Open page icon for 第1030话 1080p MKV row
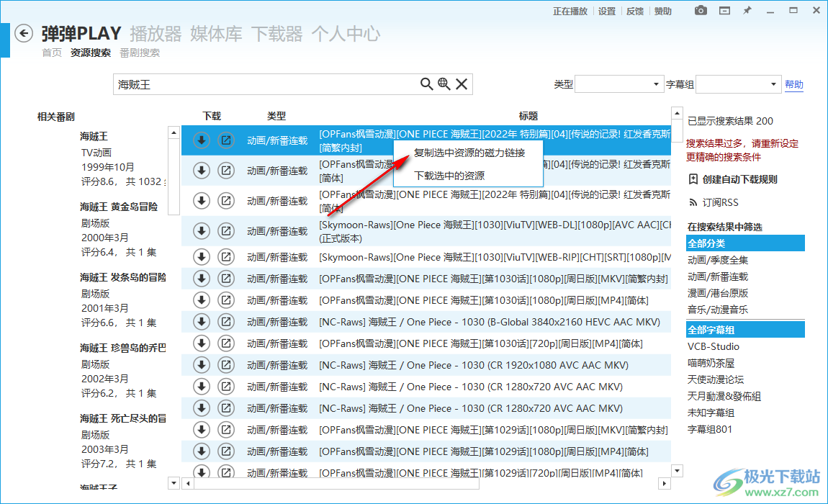The height and width of the screenshot is (504, 828). [226, 279]
